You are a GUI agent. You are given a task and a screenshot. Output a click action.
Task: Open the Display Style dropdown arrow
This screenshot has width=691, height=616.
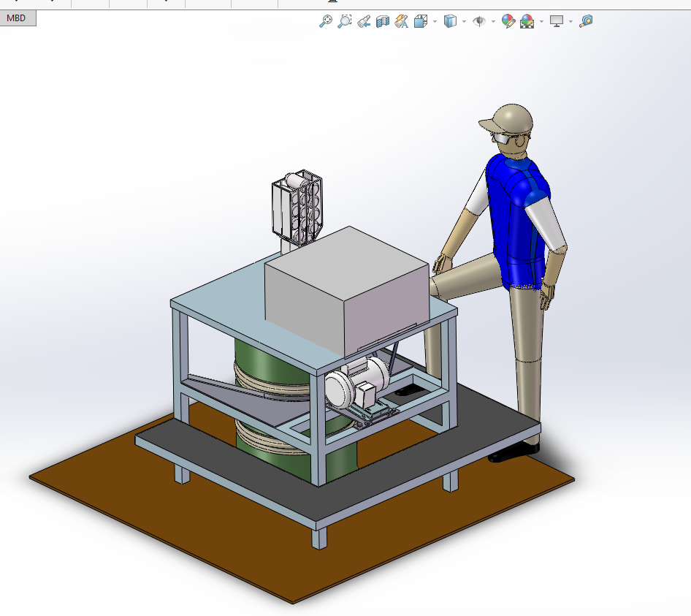click(x=464, y=21)
